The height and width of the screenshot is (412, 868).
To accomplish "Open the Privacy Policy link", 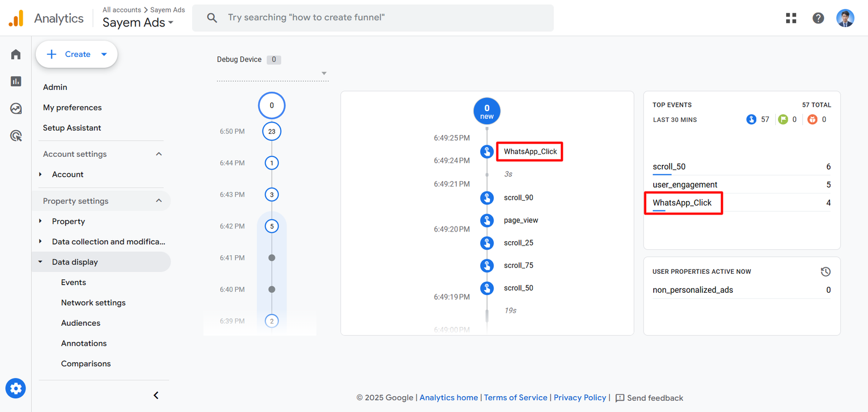I will coord(579,398).
